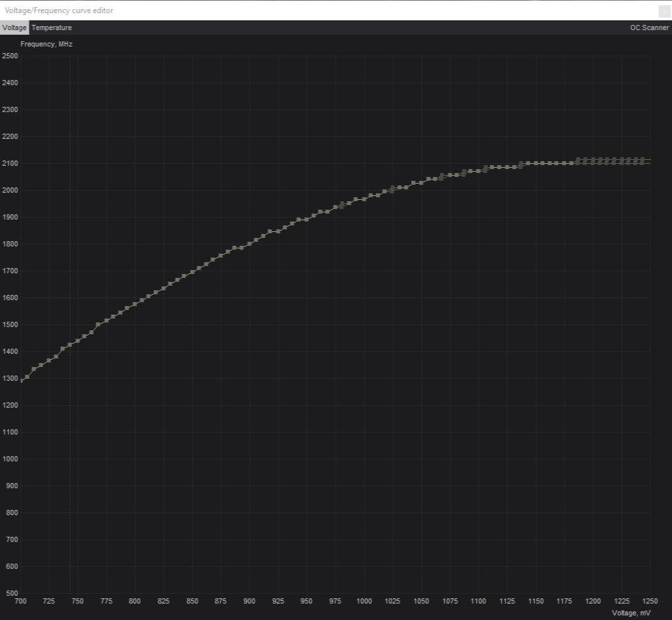Select the curve point at 950 mV
672x620 pixels.
click(306, 220)
